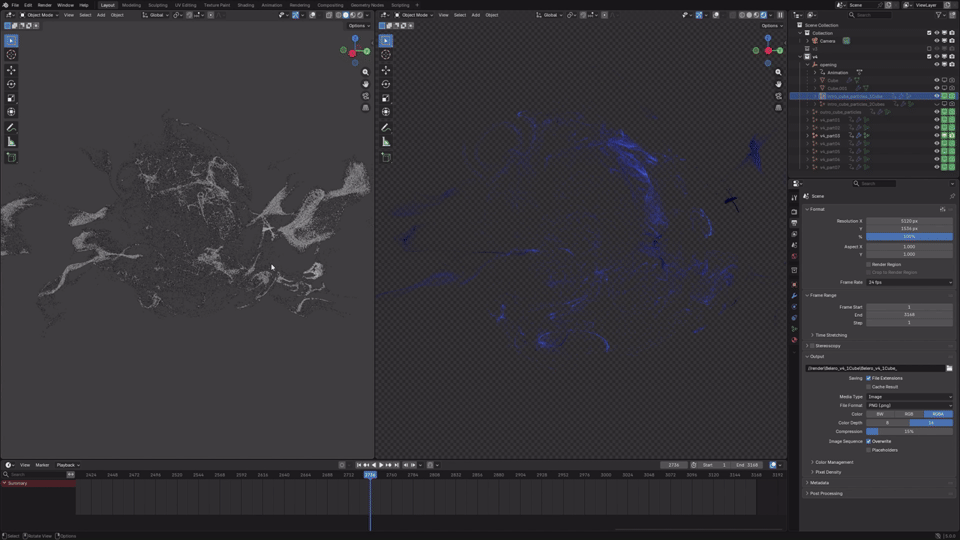Viewport: 960px width, 540px height.
Task: Toggle eye icon for outro_cube_particles
Action: tap(936, 112)
